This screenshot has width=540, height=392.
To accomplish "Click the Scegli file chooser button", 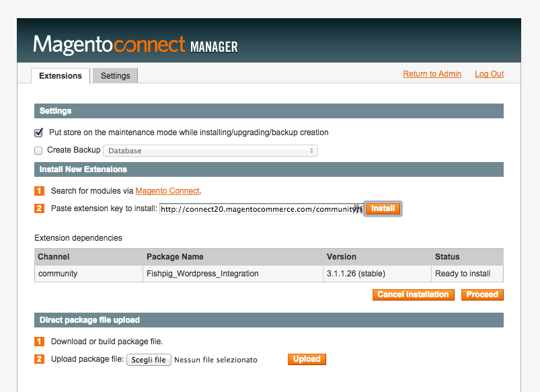I will point(149,360).
